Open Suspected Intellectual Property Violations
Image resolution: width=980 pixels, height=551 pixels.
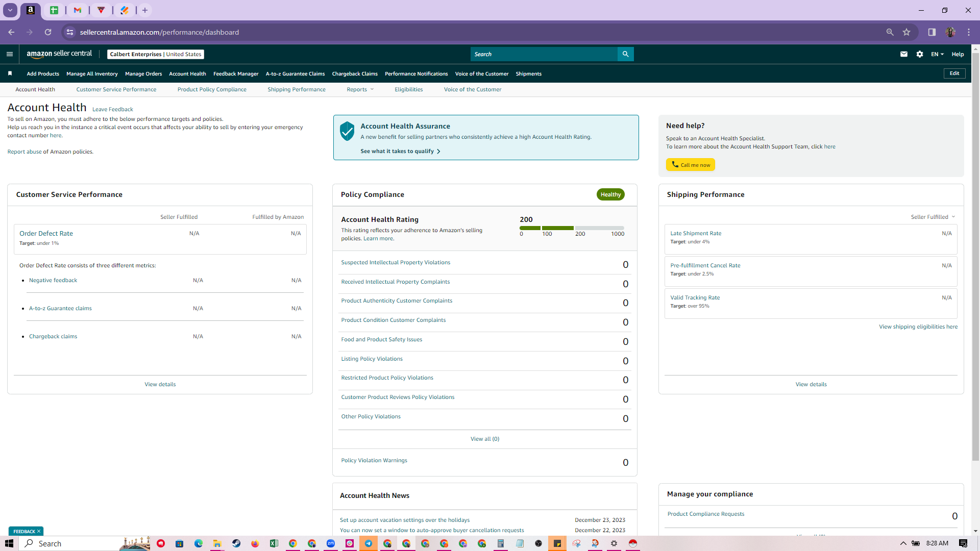tap(396, 262)
